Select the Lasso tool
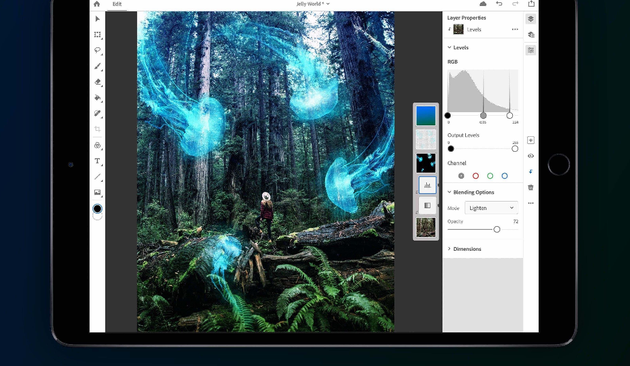This screenshot has width=630, height=366. click(97, 50)
